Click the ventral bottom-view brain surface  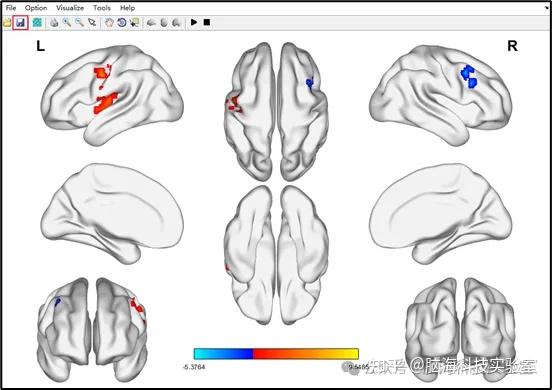click(276, 255)
